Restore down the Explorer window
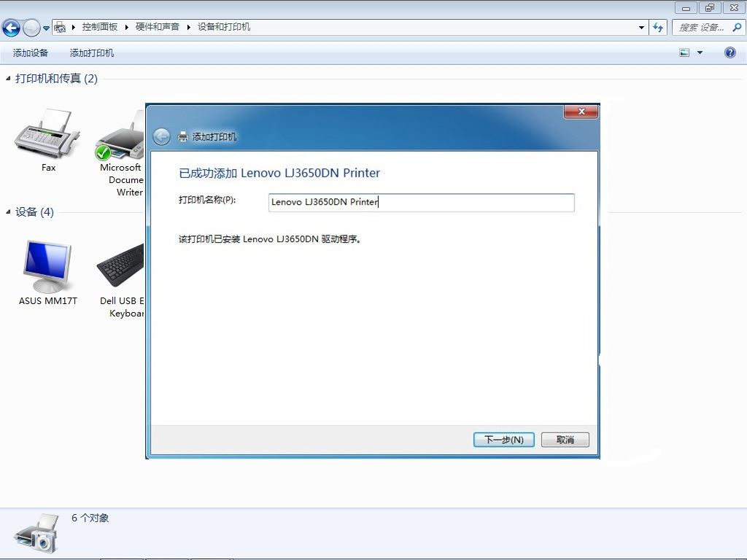747x560 pixels. click(710, 7)
